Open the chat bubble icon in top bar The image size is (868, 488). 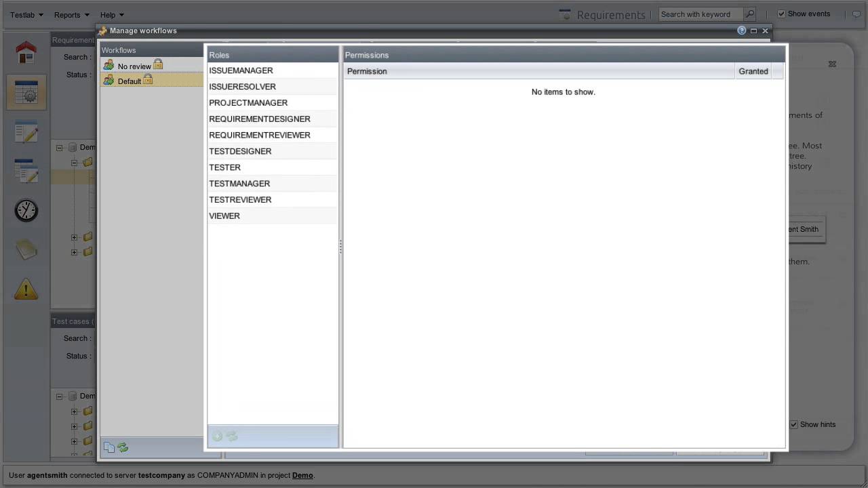tap(856, 14)
